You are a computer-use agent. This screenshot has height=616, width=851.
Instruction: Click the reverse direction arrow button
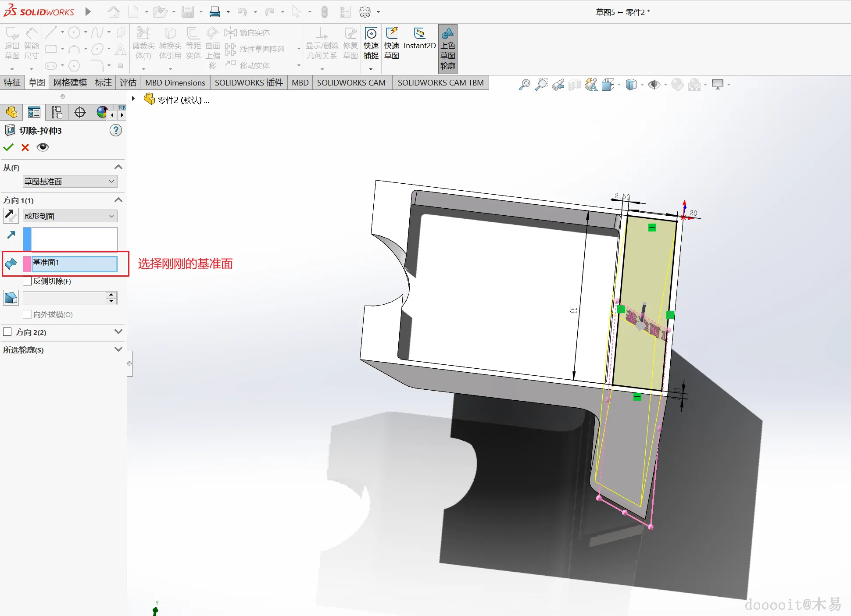click(11, 215)
